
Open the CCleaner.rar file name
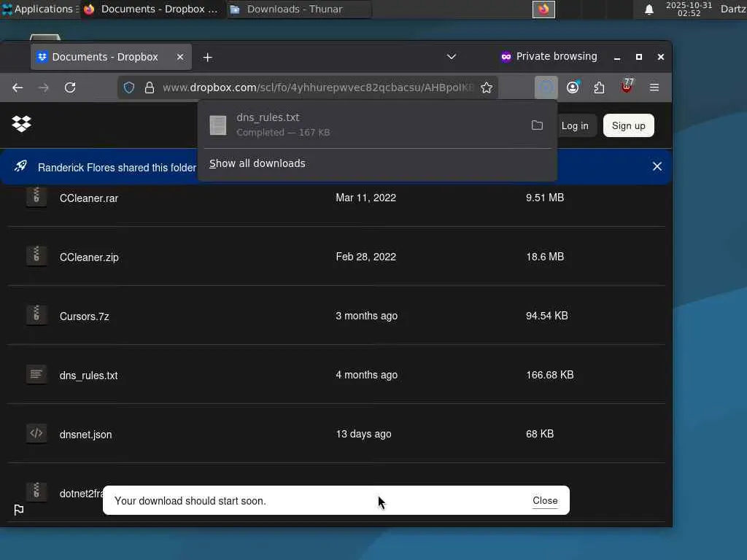(x=88, y=198)
